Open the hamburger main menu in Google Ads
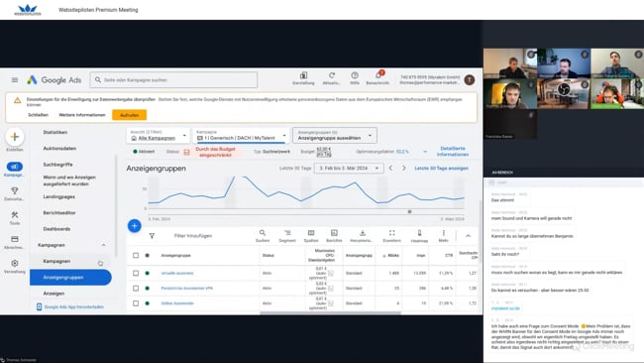Viewport: 644px width, 363px height. coord(15,79)
